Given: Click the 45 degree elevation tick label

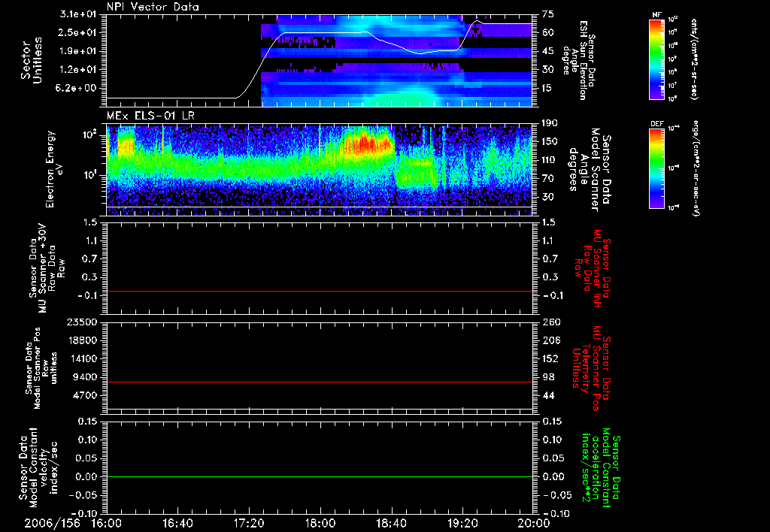Looking at the screenshot, I should coord(547,51).
